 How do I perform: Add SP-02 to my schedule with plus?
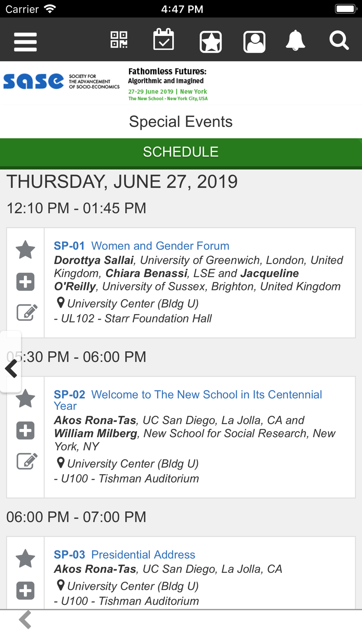click(x=25, y=431)
